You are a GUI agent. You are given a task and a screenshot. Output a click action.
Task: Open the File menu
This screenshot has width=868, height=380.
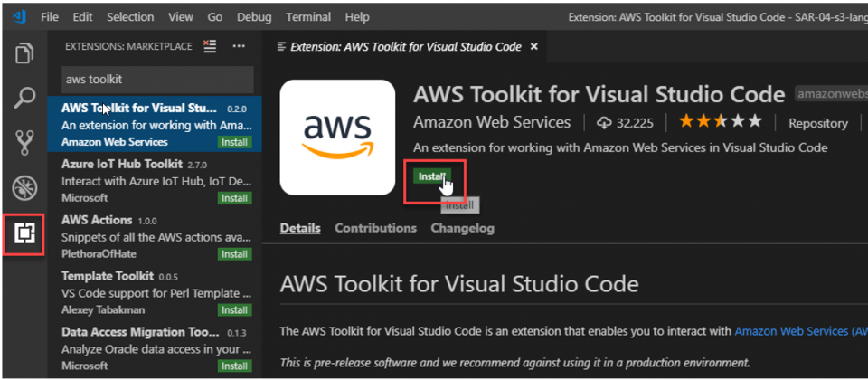tap(49, 17)
